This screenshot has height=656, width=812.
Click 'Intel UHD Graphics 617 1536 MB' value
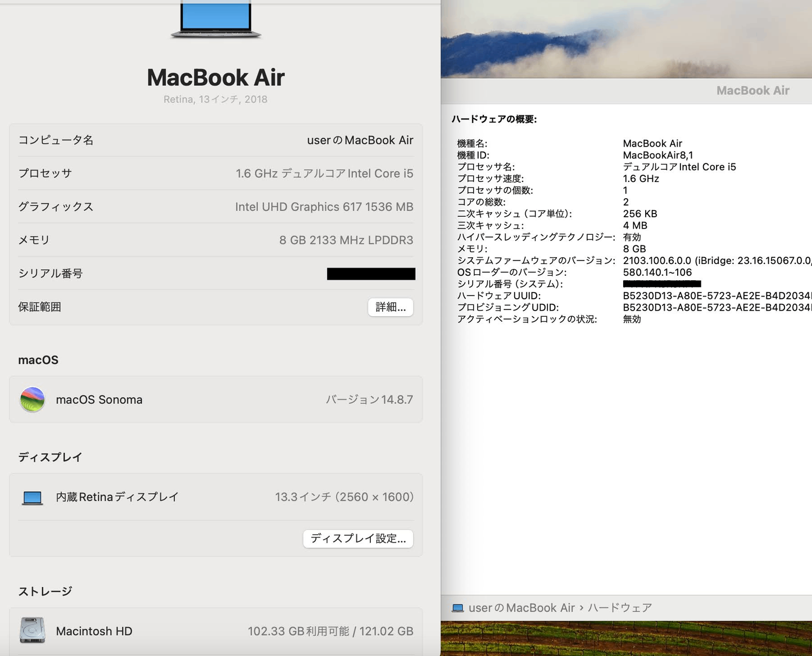pos(324,207)
